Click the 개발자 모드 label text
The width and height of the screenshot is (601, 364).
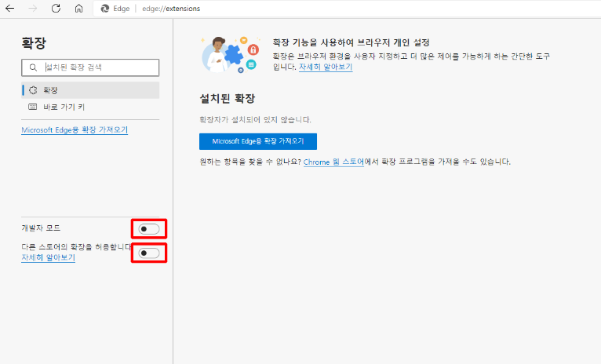click(41, 228)
